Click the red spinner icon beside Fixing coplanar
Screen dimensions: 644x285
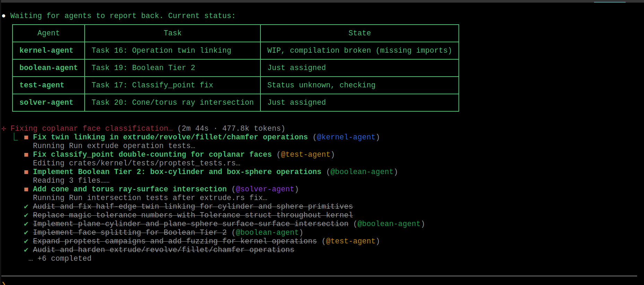tap(4, 129)
